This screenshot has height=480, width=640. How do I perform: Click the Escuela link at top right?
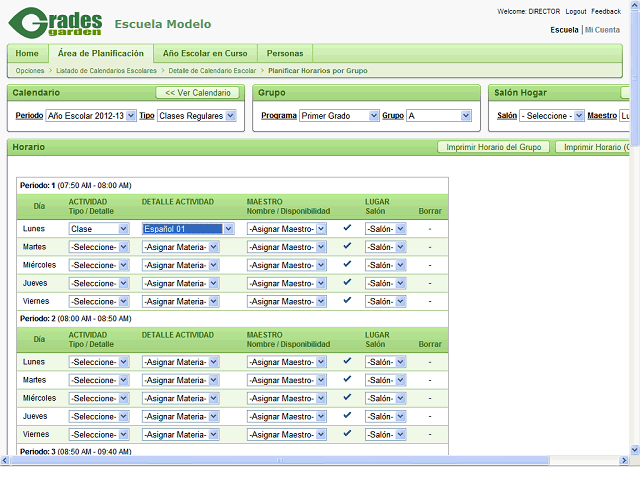564,30
